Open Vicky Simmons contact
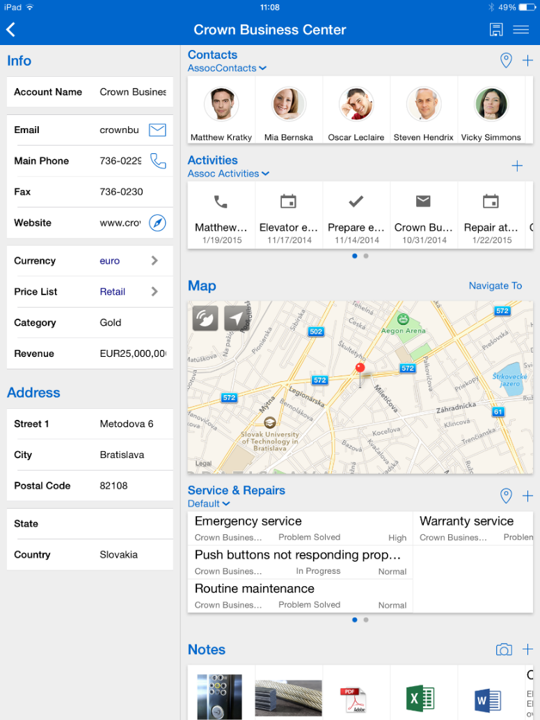Screen dimensions: 540x720 (491, 110)
